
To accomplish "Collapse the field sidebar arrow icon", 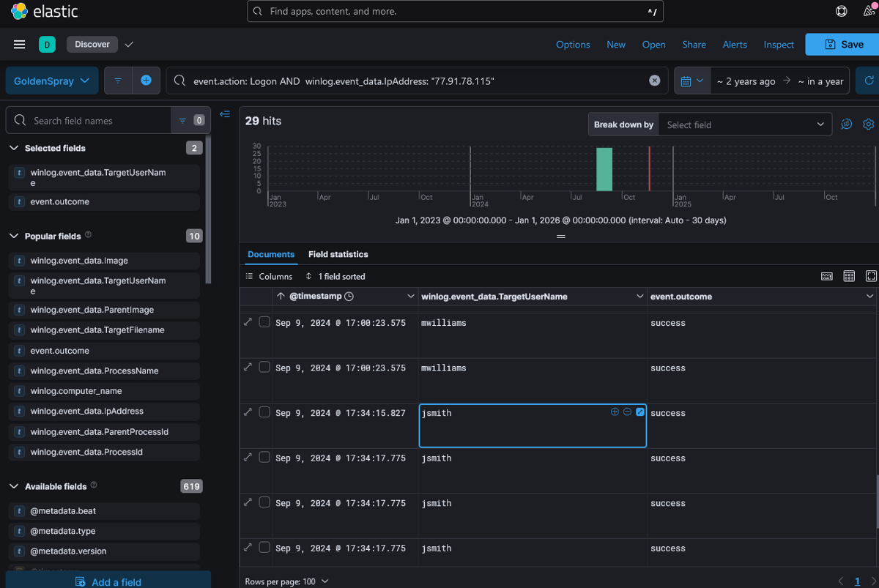I will point(225,114).
